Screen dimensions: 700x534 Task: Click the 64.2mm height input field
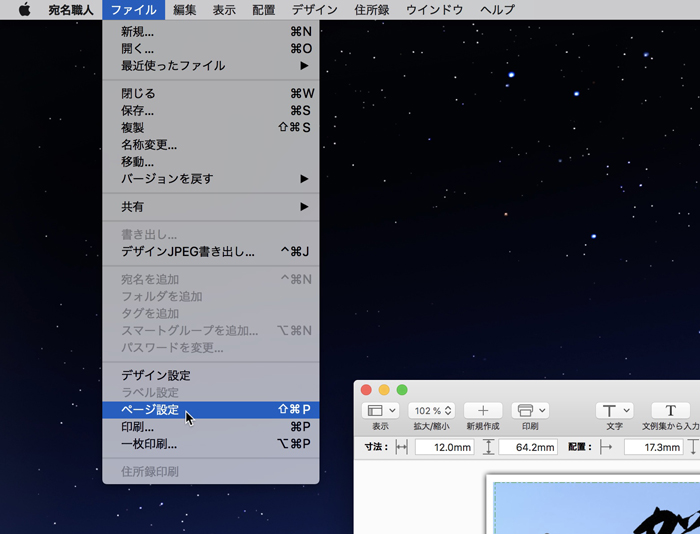coord(528,447)
